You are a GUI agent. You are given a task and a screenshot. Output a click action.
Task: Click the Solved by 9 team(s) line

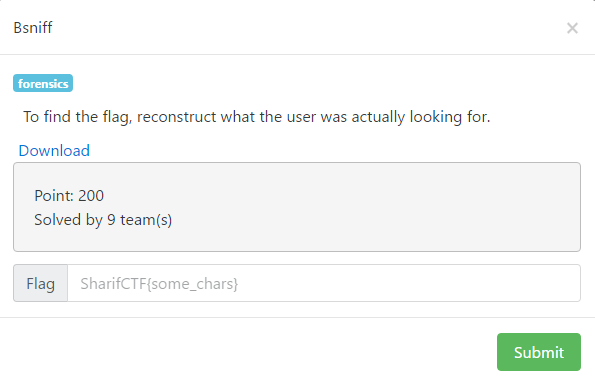(103, 220)
